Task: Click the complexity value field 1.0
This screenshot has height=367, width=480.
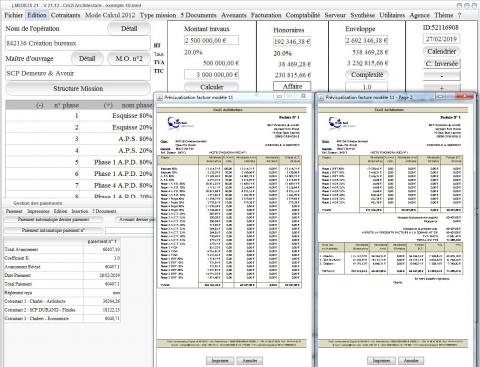Action: (x=367, y=87)
